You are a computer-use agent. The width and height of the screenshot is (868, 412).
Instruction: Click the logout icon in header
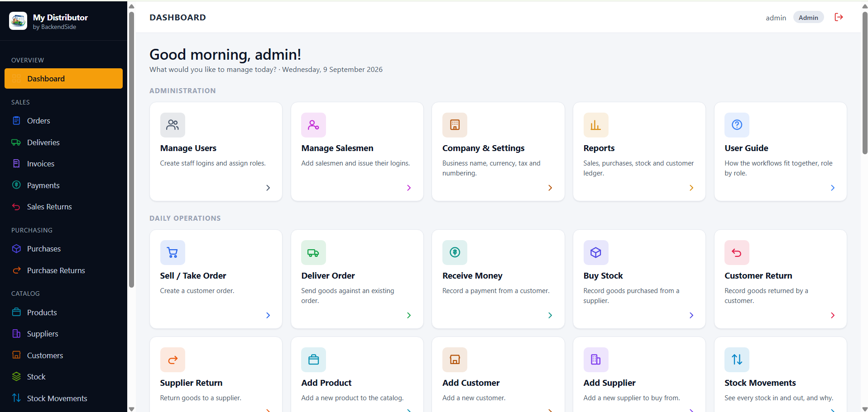click(x=839, y=17)
